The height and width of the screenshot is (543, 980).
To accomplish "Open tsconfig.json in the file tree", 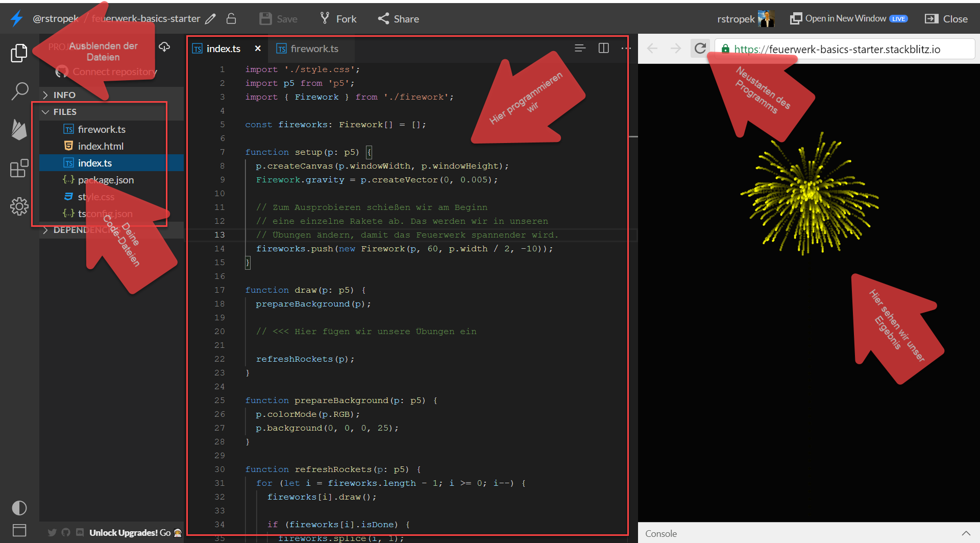I will (x=111, y=214).
